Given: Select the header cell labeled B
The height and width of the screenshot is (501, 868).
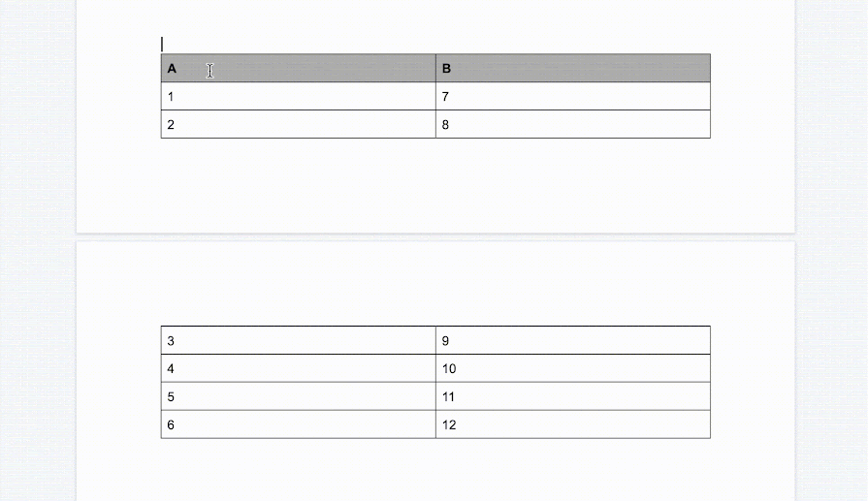Looking at the screenshot, I should [x=573, y=68].
